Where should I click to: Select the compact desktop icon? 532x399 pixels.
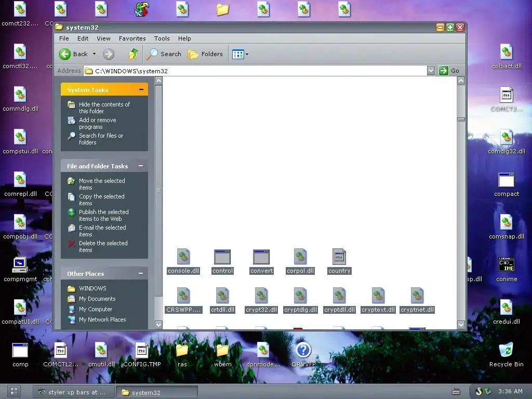(x=506, y=180)
